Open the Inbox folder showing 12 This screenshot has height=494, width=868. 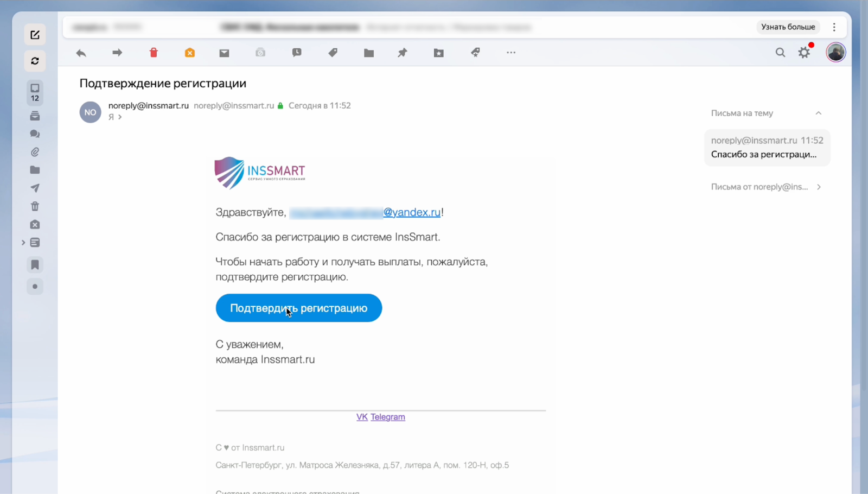point(35,93)
